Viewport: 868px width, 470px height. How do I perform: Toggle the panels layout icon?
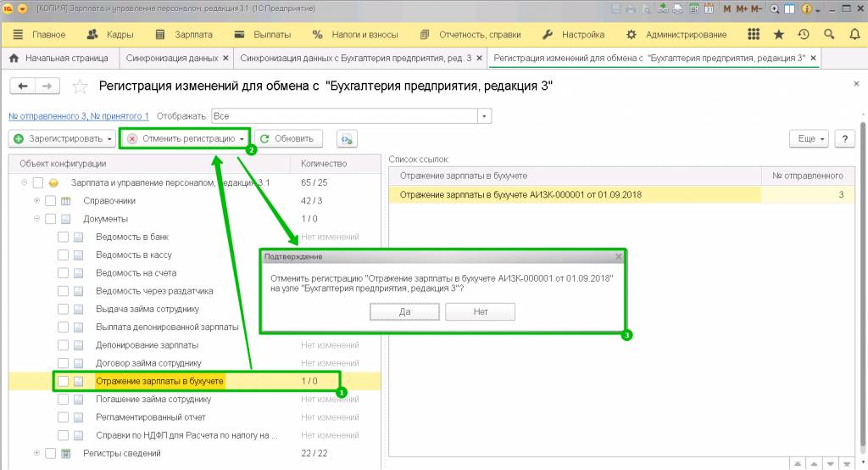coord(789,8)
